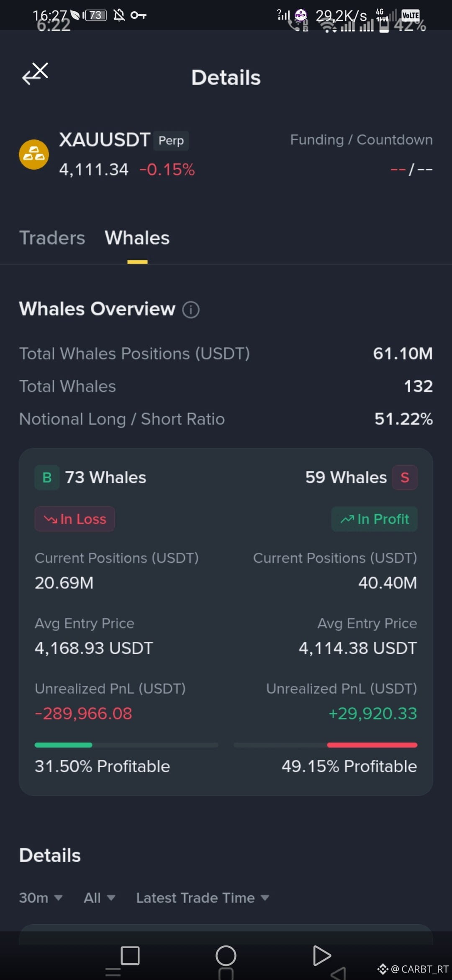This screenshot has height=980, width=452.
Task: Open the Whales Overview info icon
Action: 191,310
